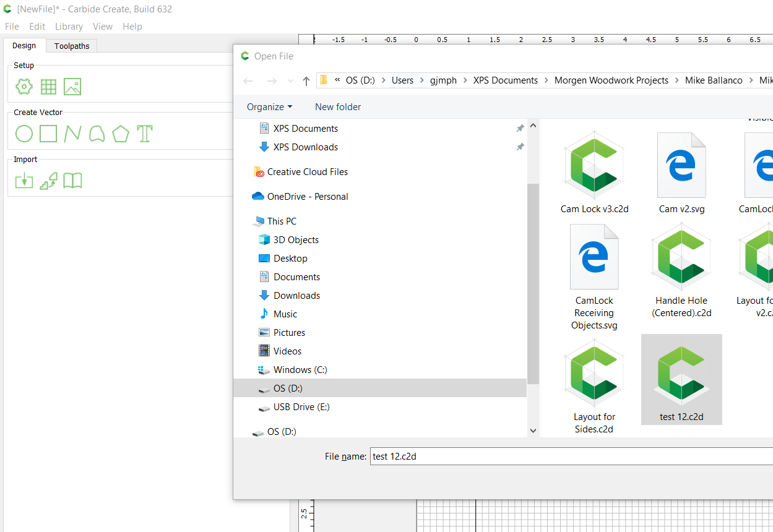Select the Rectangle vector tool
This screenshot has width=773, height=532.
48,134
